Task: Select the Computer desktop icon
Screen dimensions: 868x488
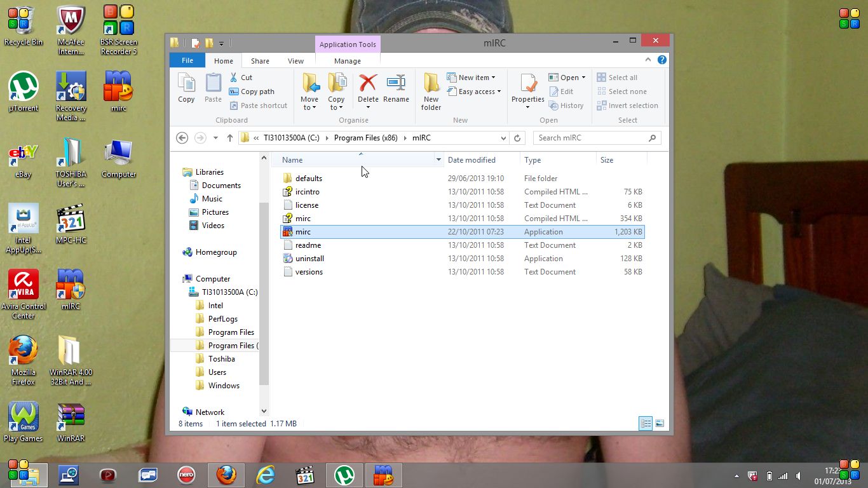Action: pos(119,159)
